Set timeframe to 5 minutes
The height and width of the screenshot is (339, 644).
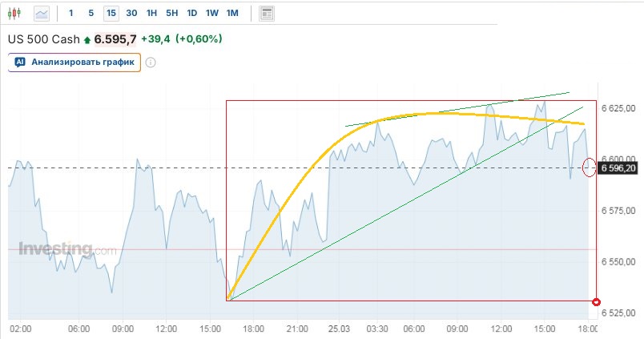(x=91, y=13)
